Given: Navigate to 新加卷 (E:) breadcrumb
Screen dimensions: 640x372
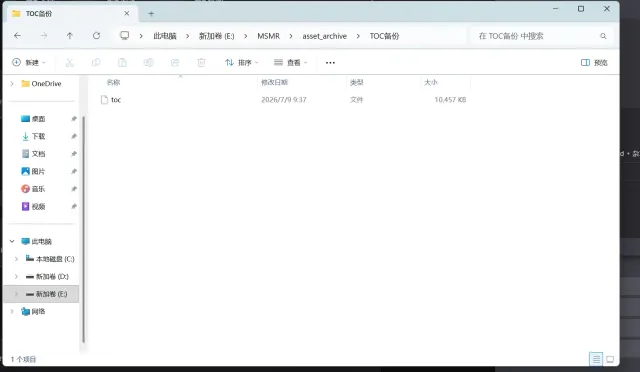Looking at the screenshot, I should point(216,36).
